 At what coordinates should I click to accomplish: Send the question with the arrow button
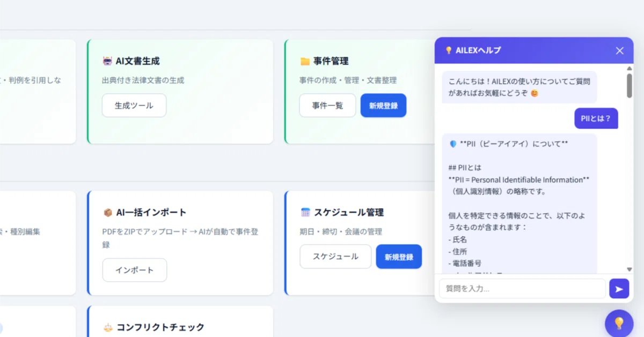(619, 289)
